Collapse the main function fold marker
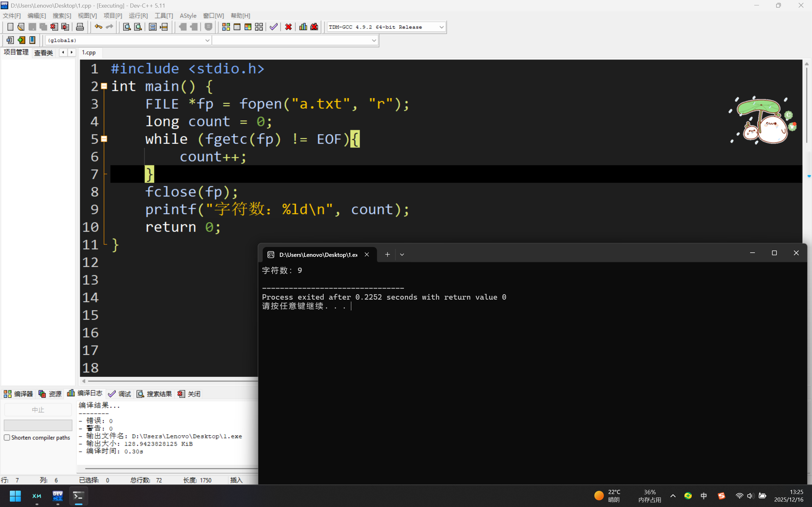The width and height of the screenshot is (812, 507). click(104, 86)
